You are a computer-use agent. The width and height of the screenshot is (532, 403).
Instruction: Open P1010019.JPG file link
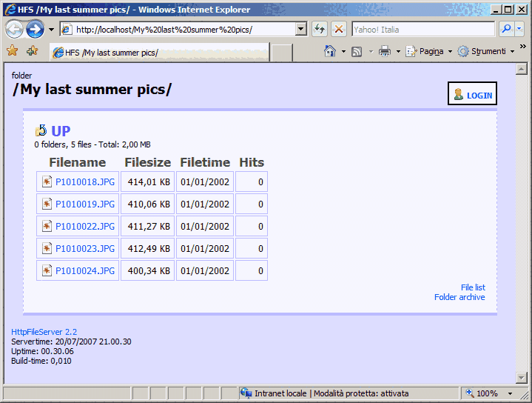coord(85,204)
